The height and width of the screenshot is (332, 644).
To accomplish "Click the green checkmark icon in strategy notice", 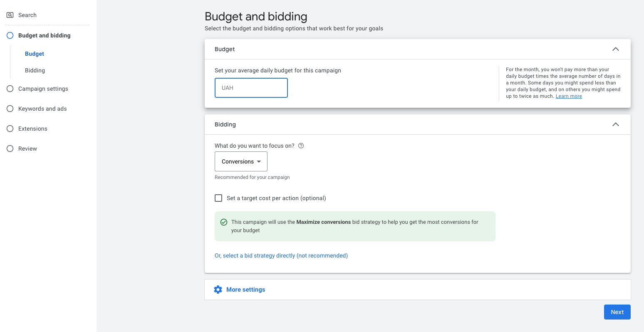I will pyautogui.click(x=224, y=222).
